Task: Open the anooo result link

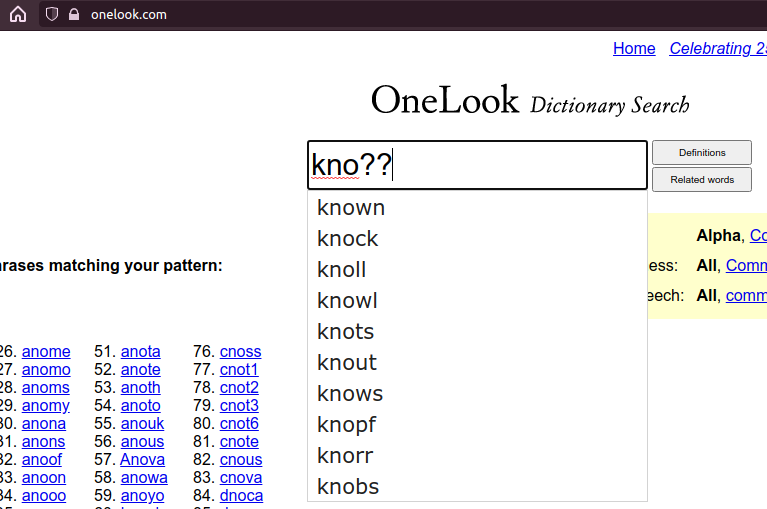Action: [44, 496]
